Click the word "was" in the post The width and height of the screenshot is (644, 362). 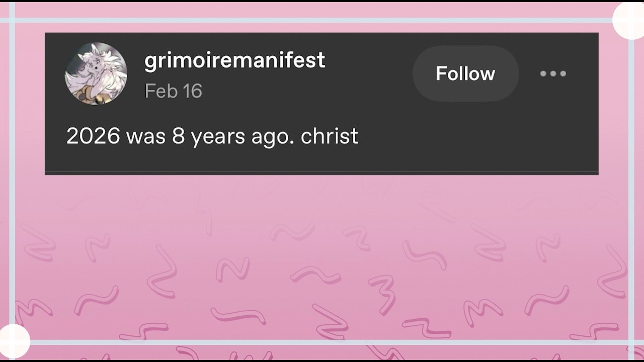[146, 137]
